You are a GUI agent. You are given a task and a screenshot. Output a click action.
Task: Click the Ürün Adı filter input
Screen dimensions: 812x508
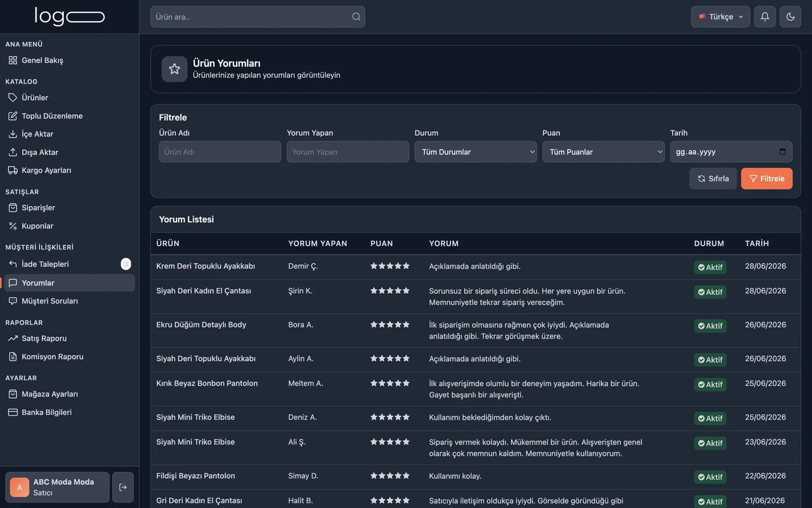click(x=220, y=152)
